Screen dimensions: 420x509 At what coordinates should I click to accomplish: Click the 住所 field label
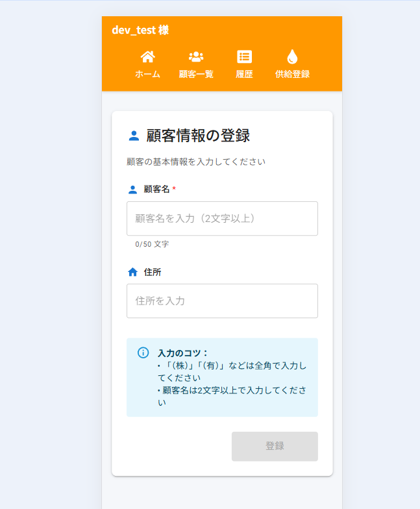153,272
